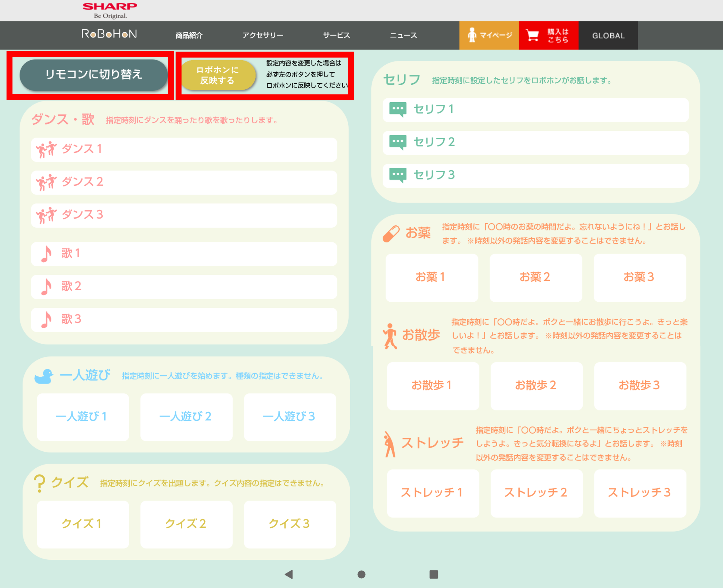Open the RoBoHoN home logo
The width and height of the screenshot is (723, 588).
click(109, 34)
